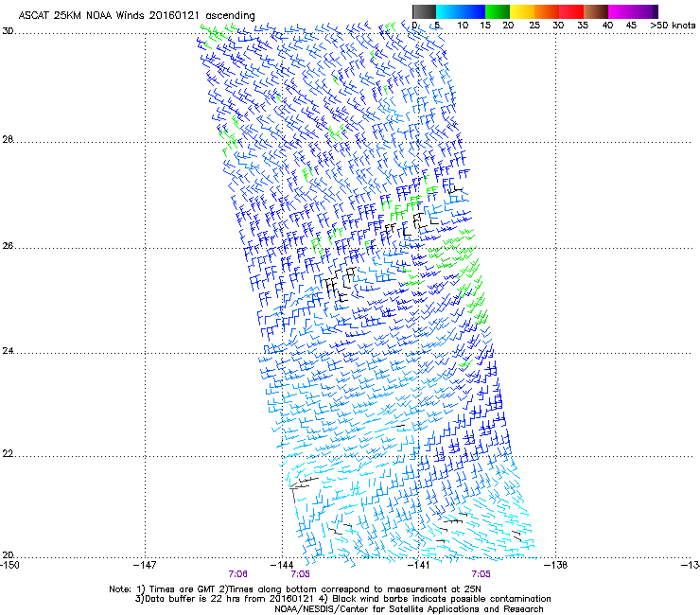Image resolution: width=700 pixels, height=615 pixels.
Task: Click the yellow 20-25 knots legend swatch
Action: (522, 11)
